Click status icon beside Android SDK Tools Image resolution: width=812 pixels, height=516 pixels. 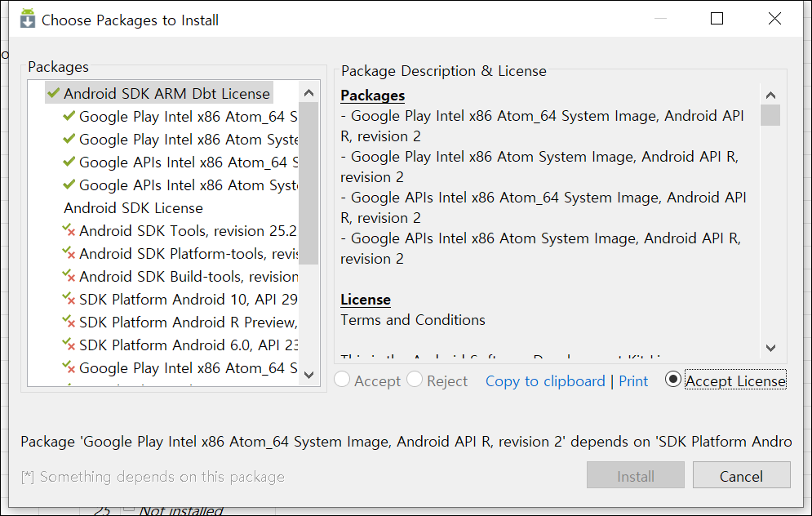[x=69, y=231]
